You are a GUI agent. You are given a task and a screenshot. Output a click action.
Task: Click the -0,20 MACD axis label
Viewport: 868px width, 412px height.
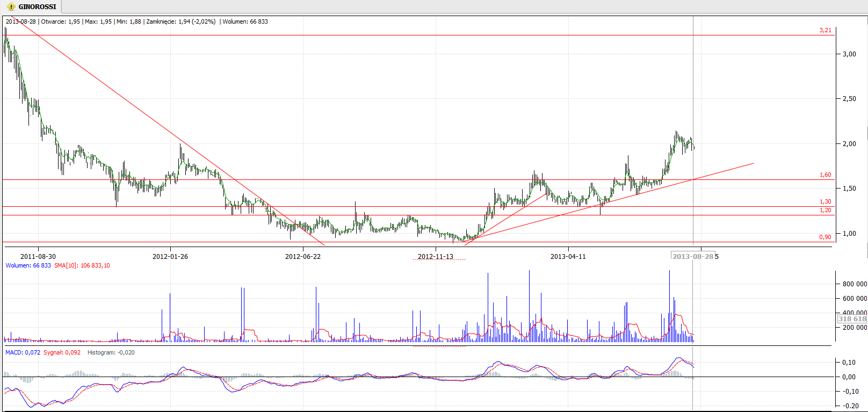[x=851, y=406]
